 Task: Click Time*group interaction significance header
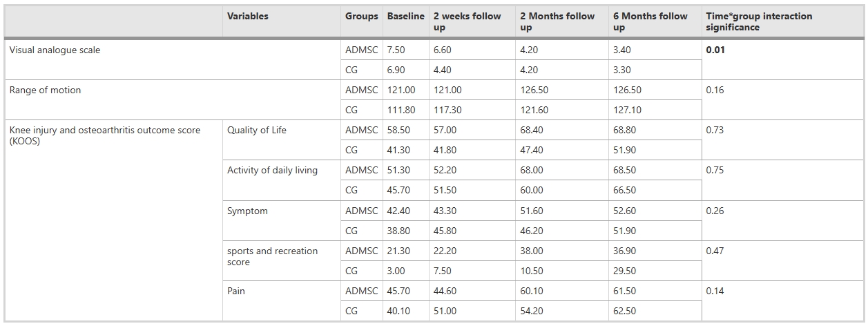(759, 21)
